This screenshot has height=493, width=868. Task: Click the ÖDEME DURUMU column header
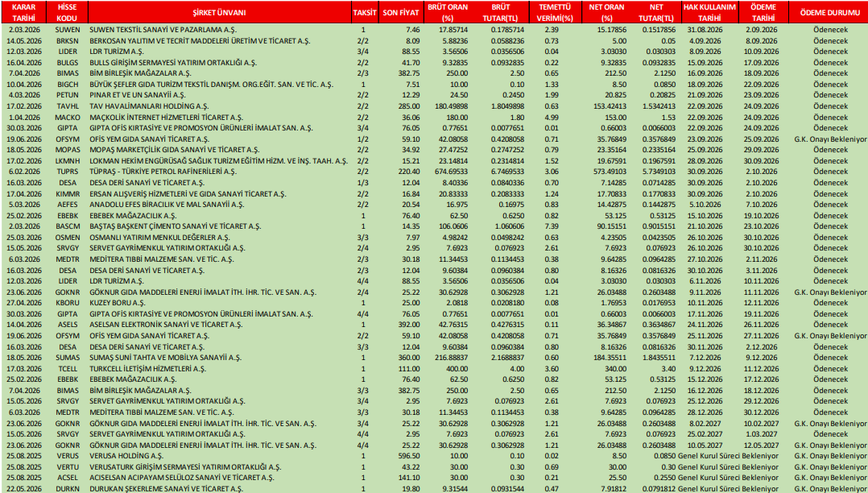pyautogui.click(x=829, y=13)
